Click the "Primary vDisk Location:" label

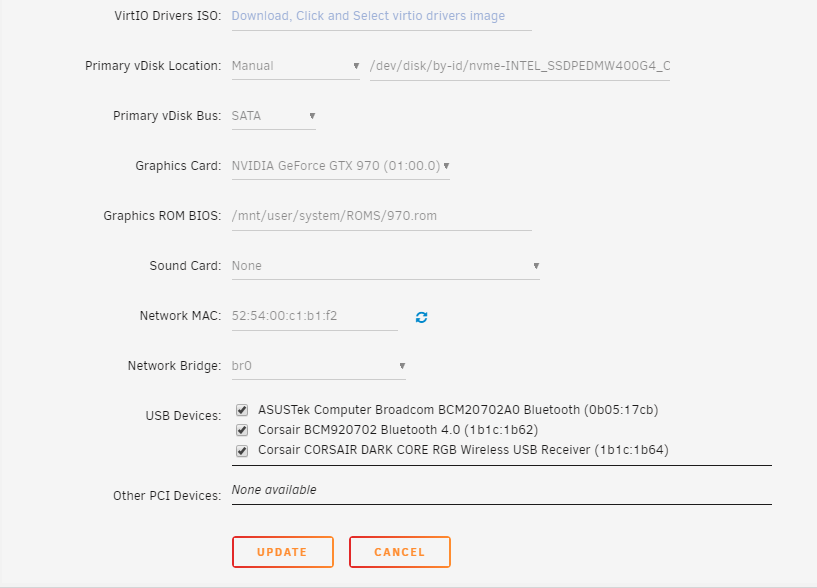coord(153,66)
